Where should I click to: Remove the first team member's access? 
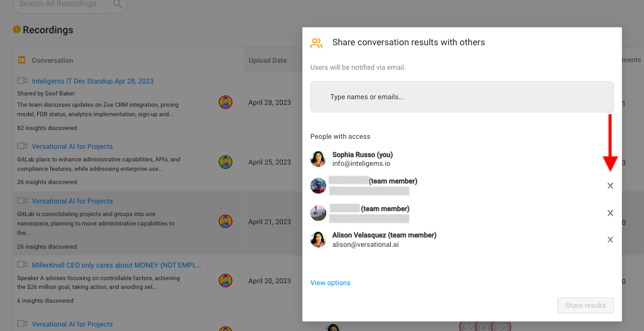[610, 186]
